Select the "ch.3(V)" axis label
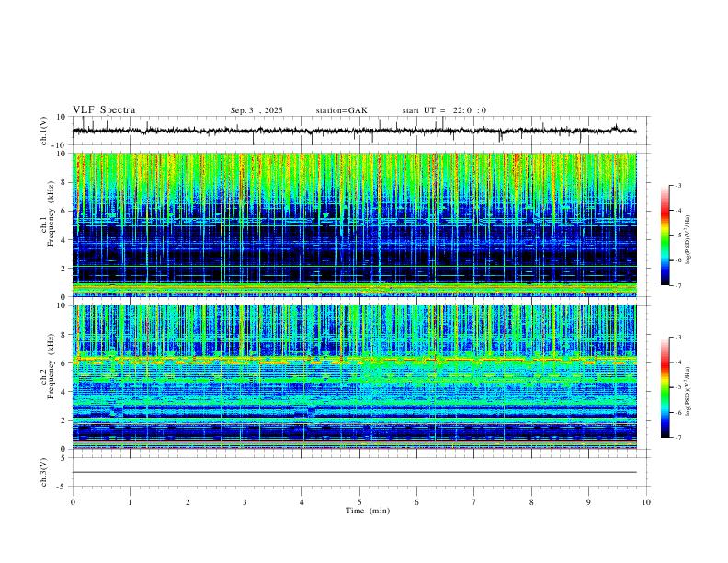 click(x=44, y=472)
